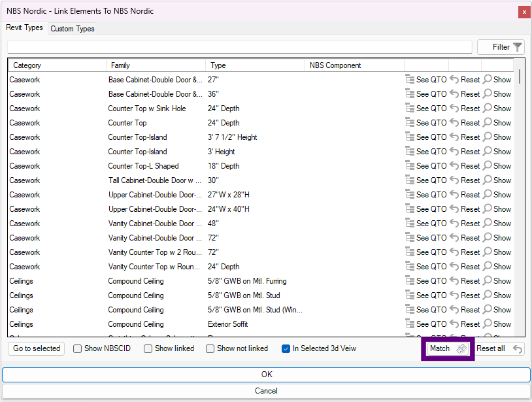Screen dimensions: 532x402
Task: Reset the 5/8" GWB on Mtl. Furring row
Action: tap(465, 281)
